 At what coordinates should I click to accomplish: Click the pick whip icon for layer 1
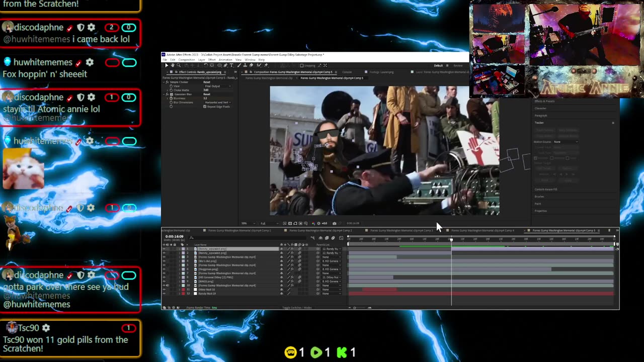point(318,249)
